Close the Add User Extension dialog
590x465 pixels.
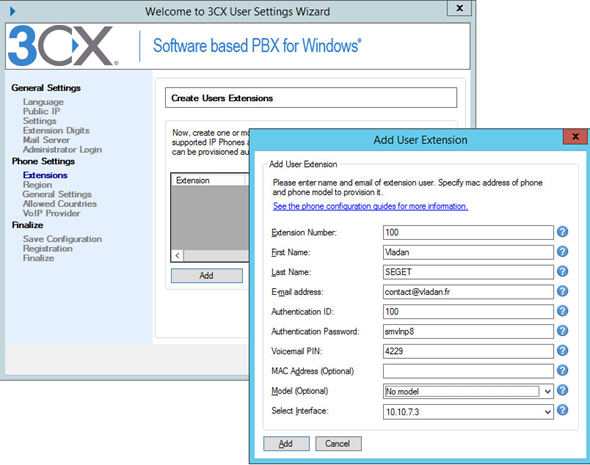[575, 137]
